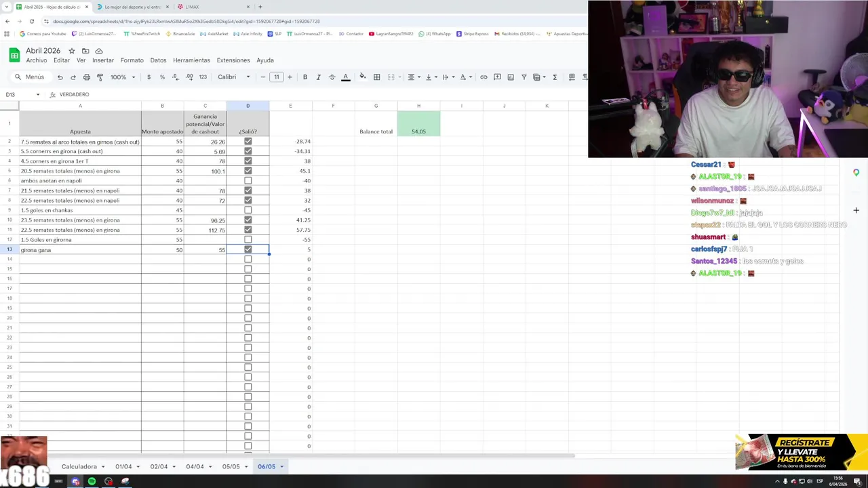Click the Regístrate banner ad

click(802, 452)
